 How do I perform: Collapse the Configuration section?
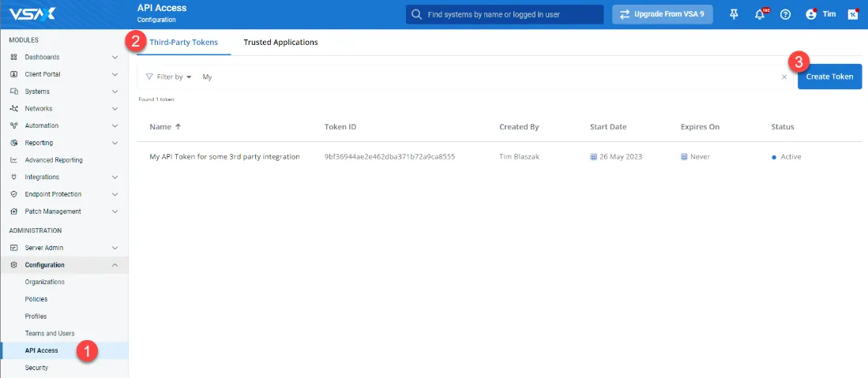pyautogui.click(x=115, y=265)
